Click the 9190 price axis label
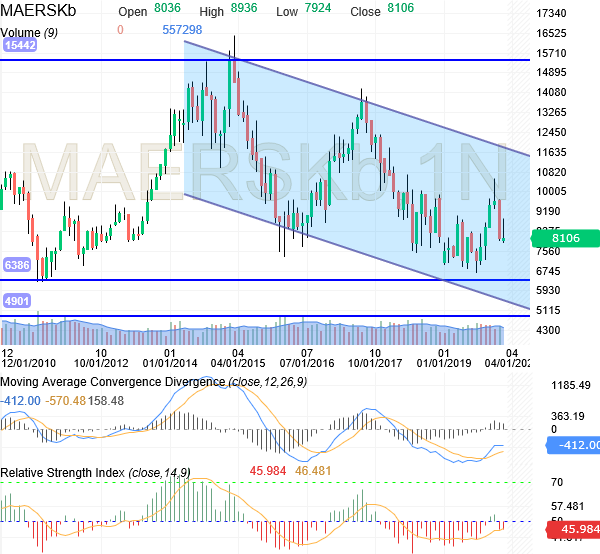This screenshot has height=554, width=600. click(548, 211)
